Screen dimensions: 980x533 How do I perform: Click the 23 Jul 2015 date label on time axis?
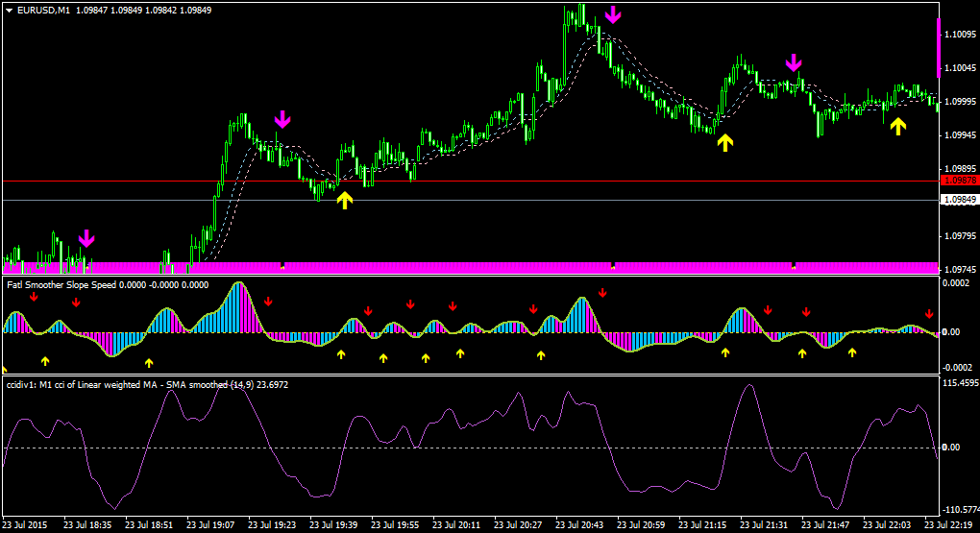click(25, 525)
